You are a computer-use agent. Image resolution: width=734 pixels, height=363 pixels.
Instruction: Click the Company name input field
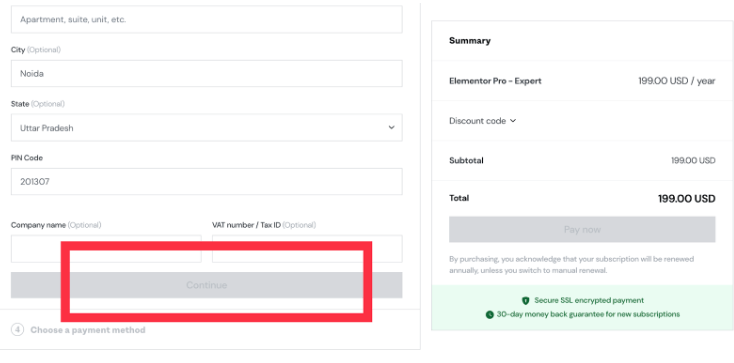(106, 249)
